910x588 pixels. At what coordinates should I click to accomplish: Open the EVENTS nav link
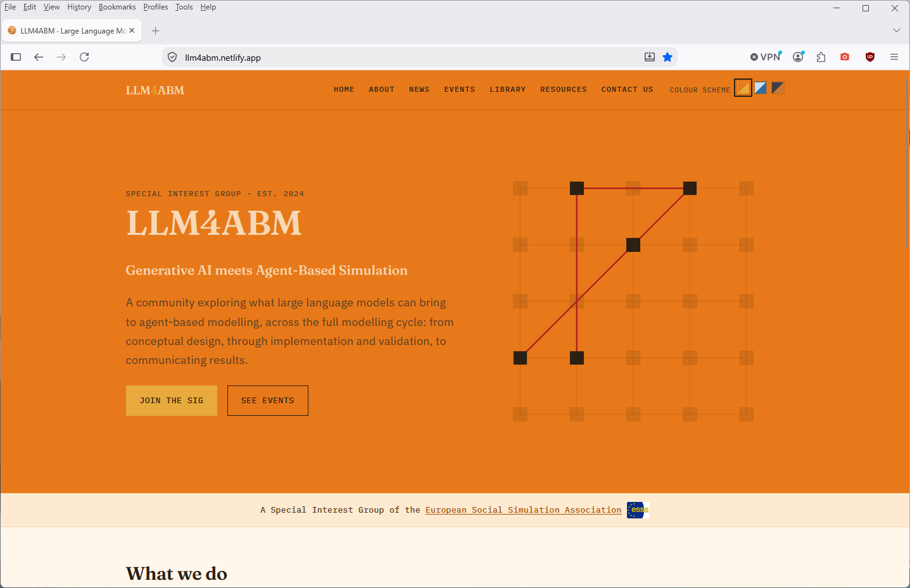(460, 90)
